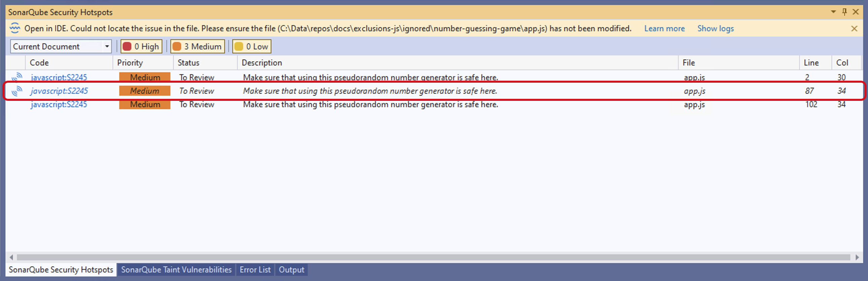
Task: Switch to Output tab
Action: click(292, 270)
